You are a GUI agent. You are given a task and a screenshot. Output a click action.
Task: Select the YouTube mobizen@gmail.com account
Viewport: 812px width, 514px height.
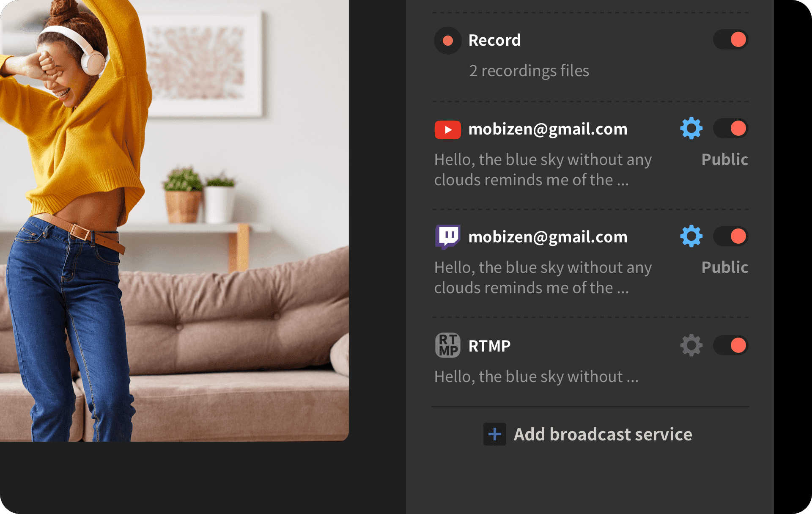point(548,129)
